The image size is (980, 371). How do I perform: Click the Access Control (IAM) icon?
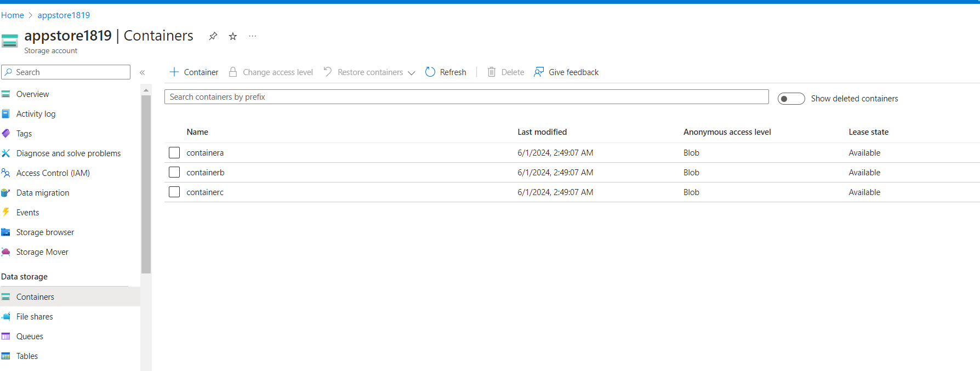click(5, 173)
